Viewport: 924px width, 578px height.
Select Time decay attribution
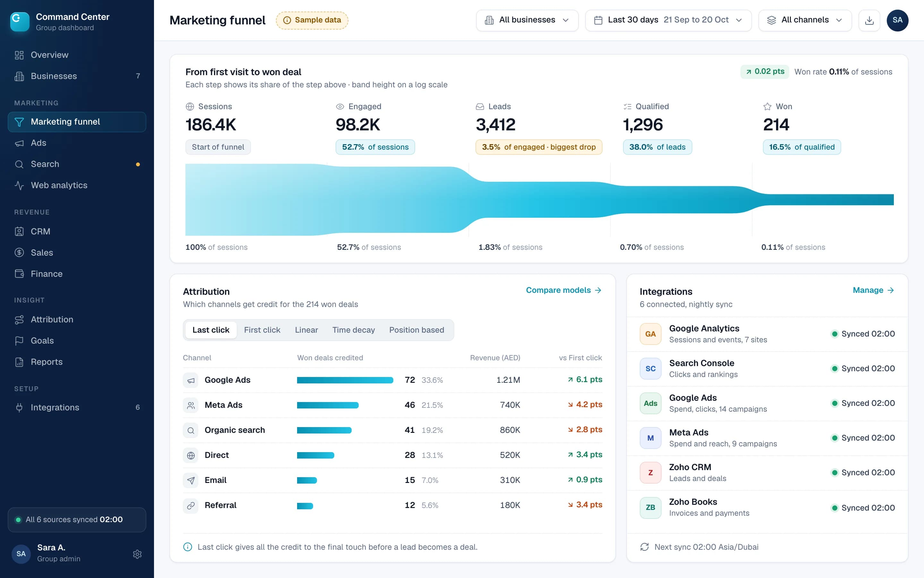353,330
